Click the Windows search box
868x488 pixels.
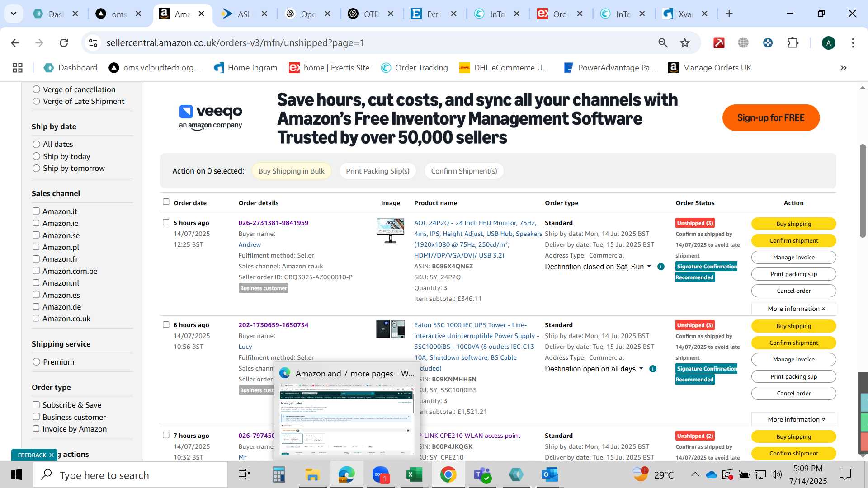pos(131,475)
